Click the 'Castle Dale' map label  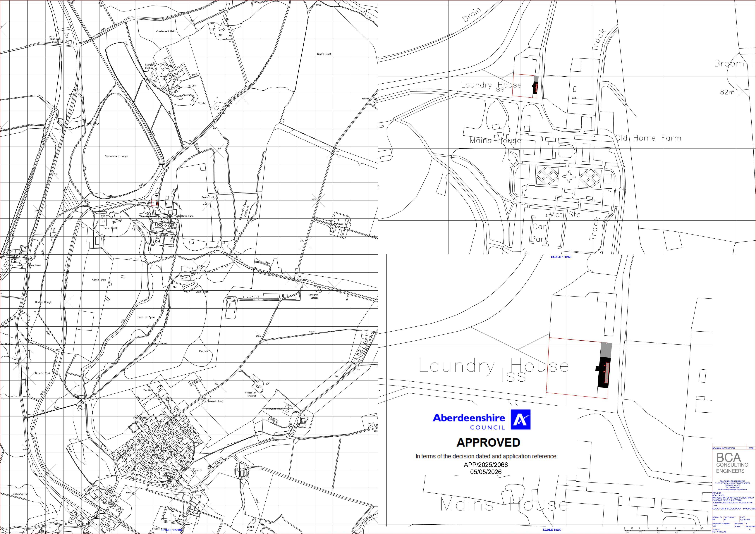point(99,280)
